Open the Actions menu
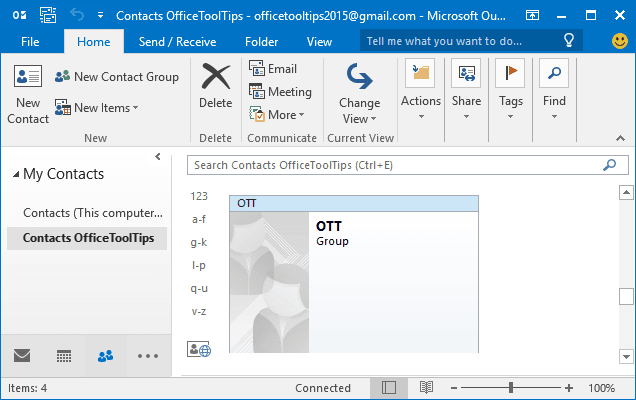636x400 pixels. click(421, 90)
